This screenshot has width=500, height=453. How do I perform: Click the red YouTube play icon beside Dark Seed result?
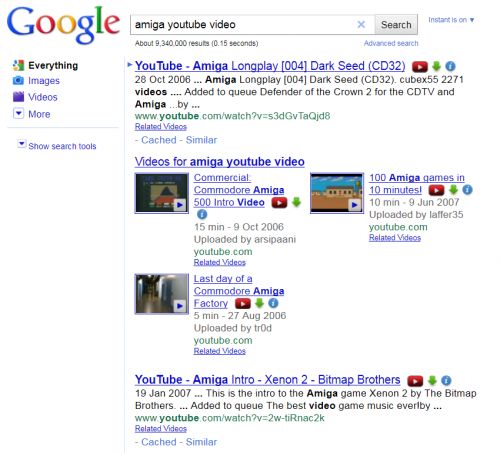[420, 67]
